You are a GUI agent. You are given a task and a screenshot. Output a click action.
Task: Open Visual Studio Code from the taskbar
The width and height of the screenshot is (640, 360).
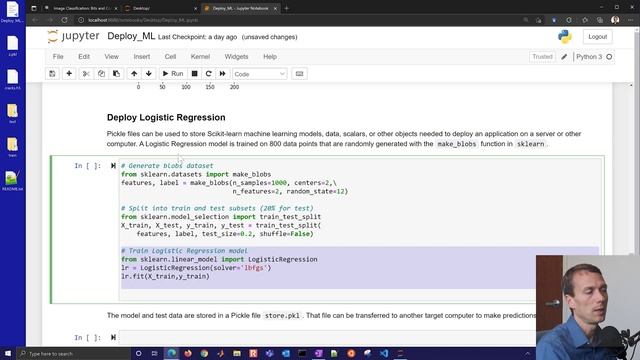click(384, 353)
